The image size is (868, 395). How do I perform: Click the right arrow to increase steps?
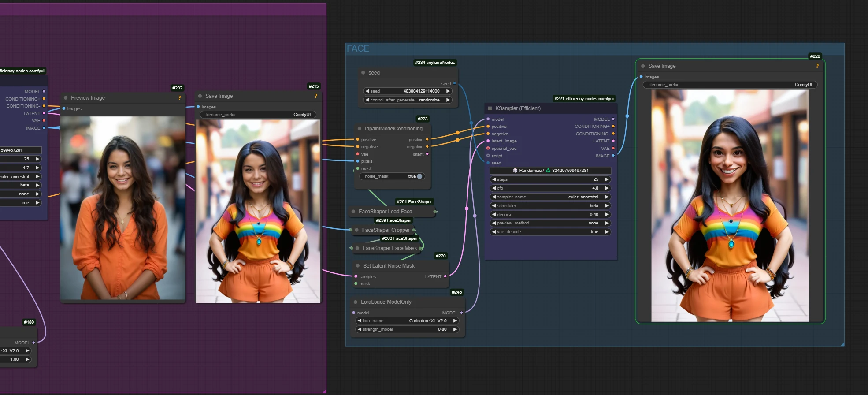pos(607,179)
